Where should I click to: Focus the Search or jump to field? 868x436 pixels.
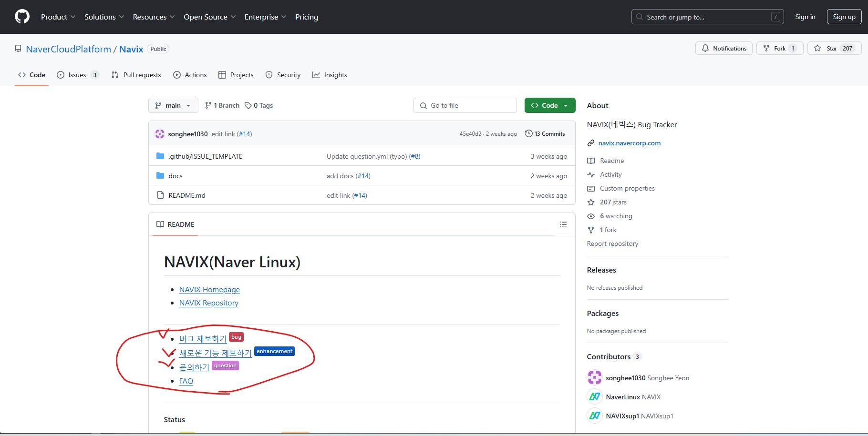(x=708, y=17)
